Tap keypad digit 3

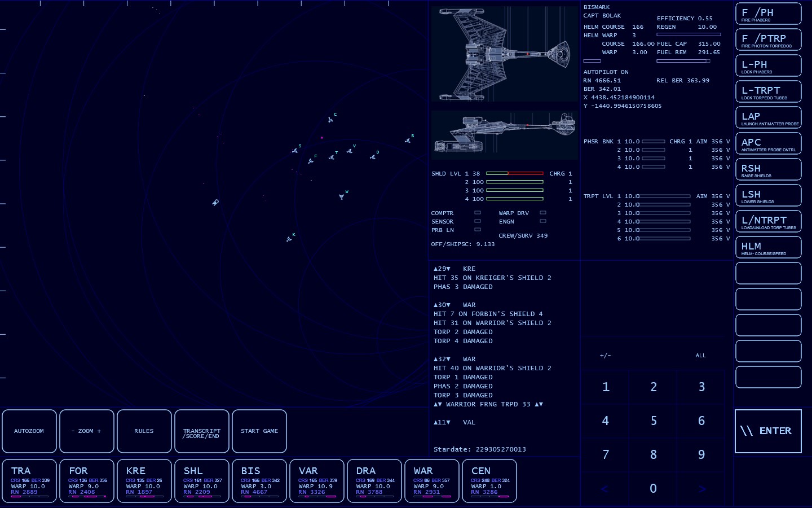click(701, 387)
